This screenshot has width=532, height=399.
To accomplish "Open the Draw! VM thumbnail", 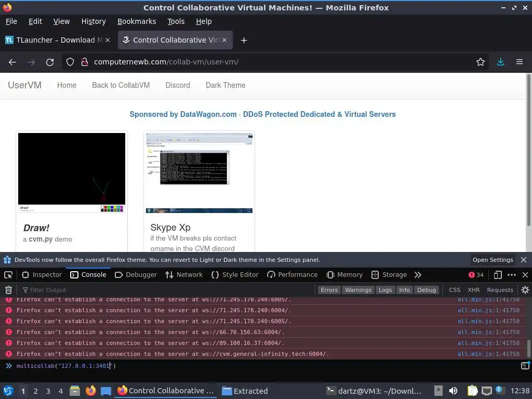I will (72, 172).
